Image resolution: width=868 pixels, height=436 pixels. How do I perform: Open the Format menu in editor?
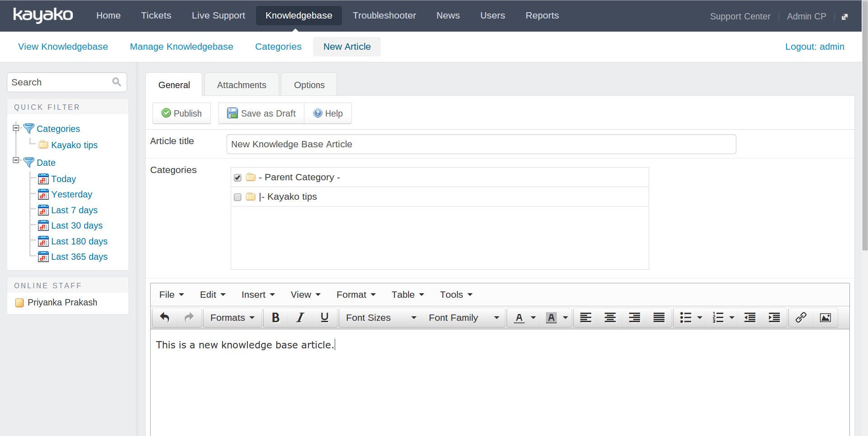(x=356, y=295)
